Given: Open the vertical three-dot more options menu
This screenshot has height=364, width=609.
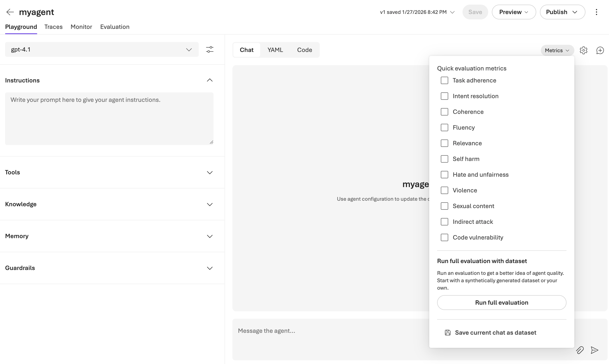Looking at the screenshot, I should pyautogui.click(x=597, y=12).
